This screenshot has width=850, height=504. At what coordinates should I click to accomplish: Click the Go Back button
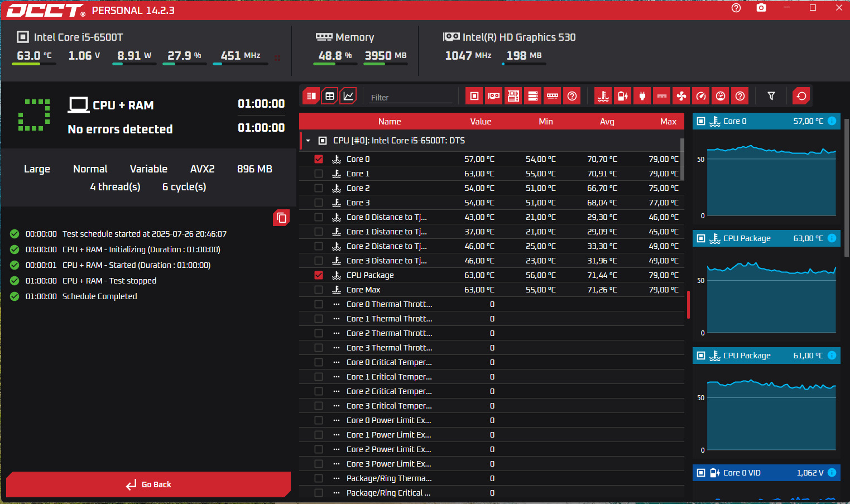point(148,484)
